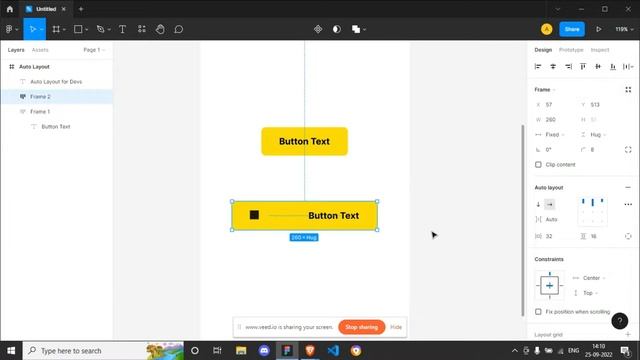Switch to the Inspect tab
This screenshot has width=640, height=360.
[600, 50]
